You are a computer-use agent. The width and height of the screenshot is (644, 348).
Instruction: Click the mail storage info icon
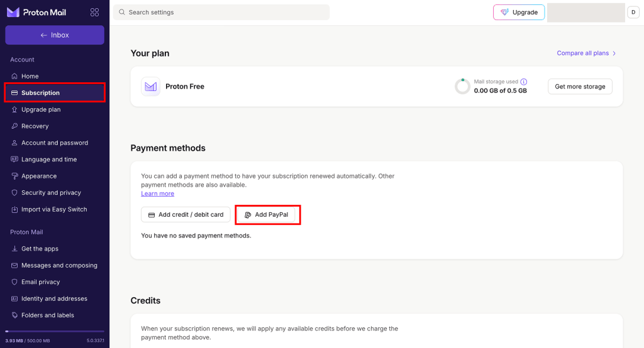click(524, 82)
